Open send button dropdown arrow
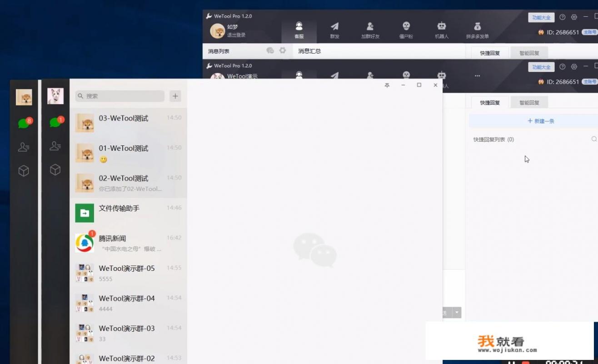The image size is (598, 364). tap(457, 313)
